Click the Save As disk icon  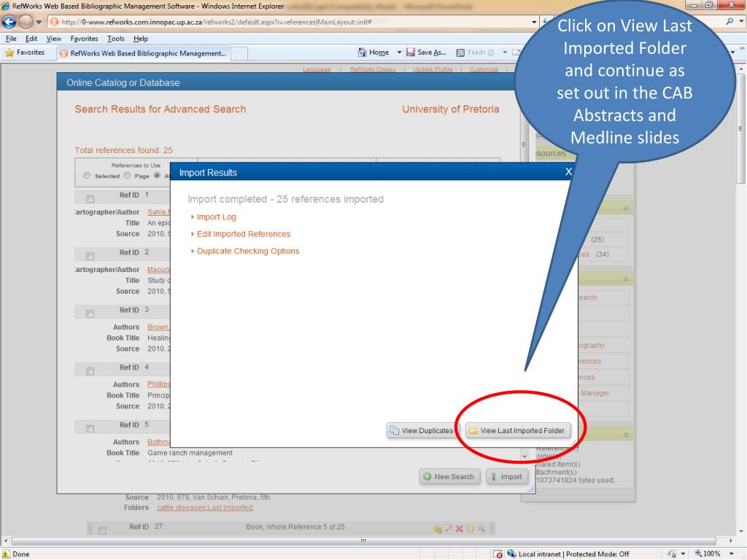410,52
